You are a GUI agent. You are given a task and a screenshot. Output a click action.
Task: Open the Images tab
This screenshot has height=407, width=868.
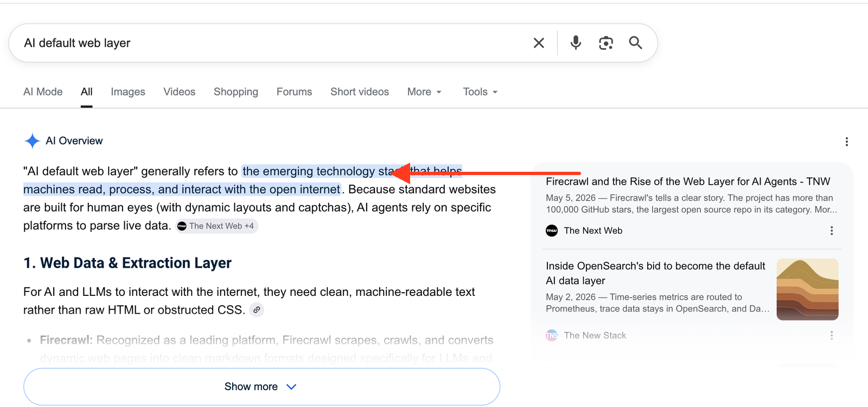click(x=128, y=92)
